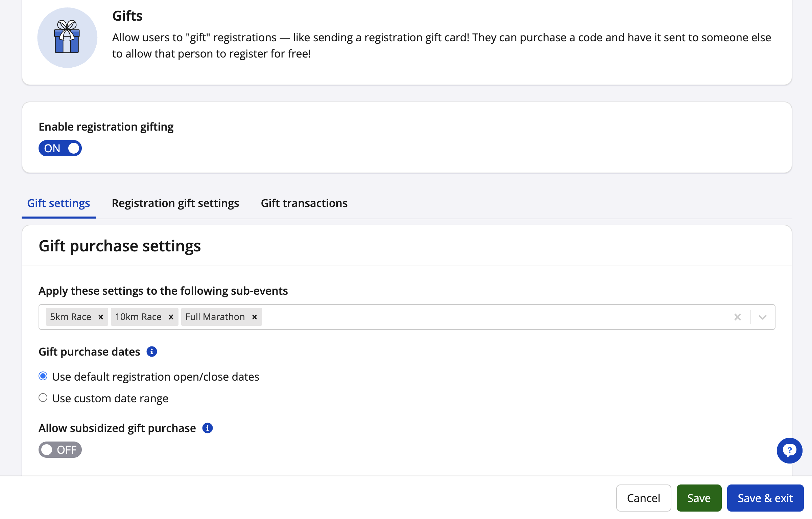Switch to Registration gift settings tab
The image size is (812, 519).
175,203
